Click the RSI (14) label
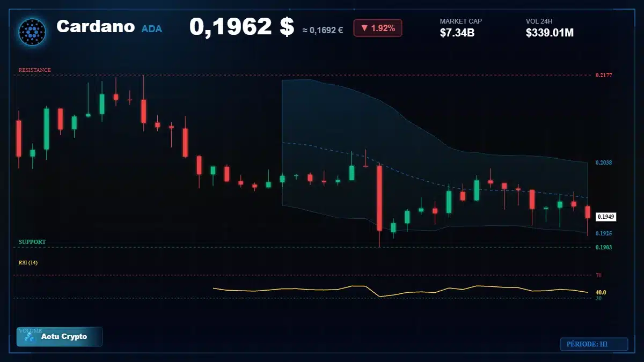Screen dimensions: 644x362 pos(28,263)
